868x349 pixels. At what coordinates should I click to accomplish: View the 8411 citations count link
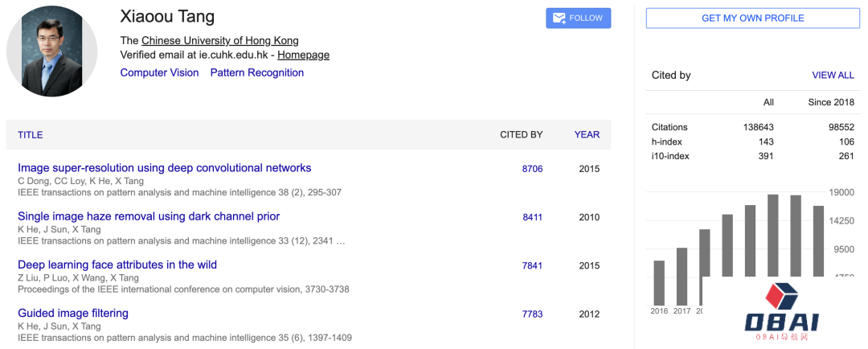pos(532,217)
